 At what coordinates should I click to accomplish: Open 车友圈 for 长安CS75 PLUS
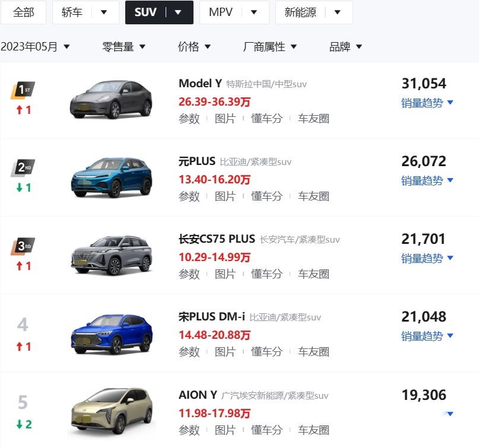point(314,274)
